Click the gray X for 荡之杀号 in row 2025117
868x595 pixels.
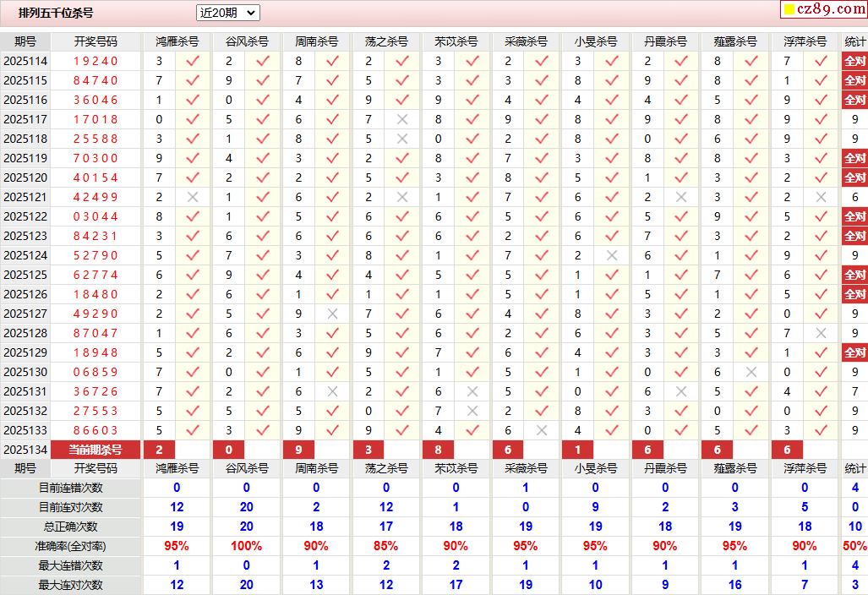click(402, 119)
